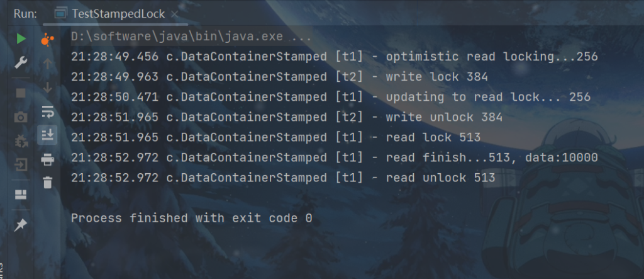Click the Restore Layout icon
The width and height of the screenshot is (644, 279).
point(21,195)
